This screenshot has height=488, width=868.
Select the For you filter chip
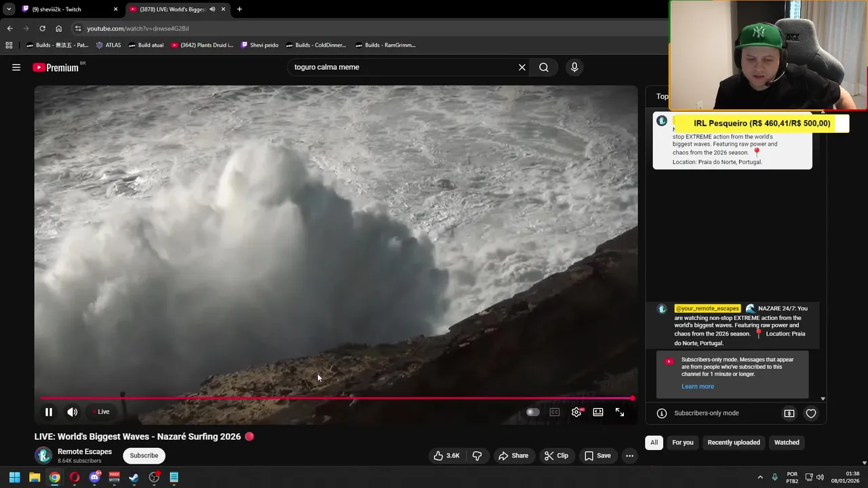pos(683,443)
